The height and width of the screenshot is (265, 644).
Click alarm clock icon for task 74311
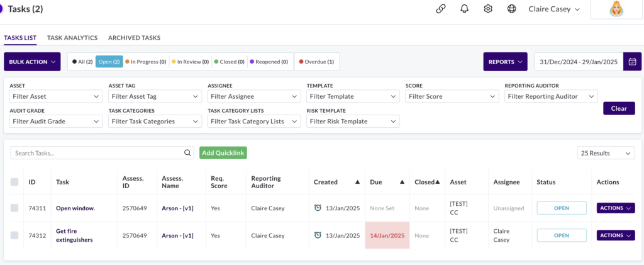(x=318, y=208)
